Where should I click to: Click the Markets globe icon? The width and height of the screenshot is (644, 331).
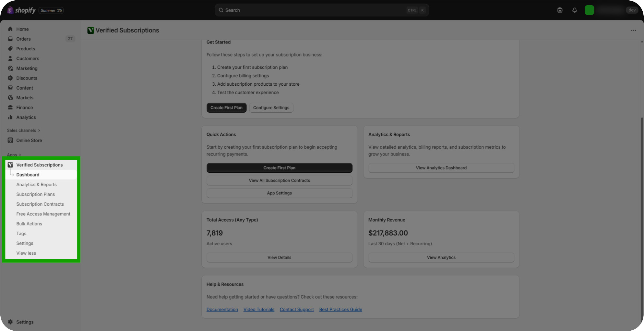[10, 97]
